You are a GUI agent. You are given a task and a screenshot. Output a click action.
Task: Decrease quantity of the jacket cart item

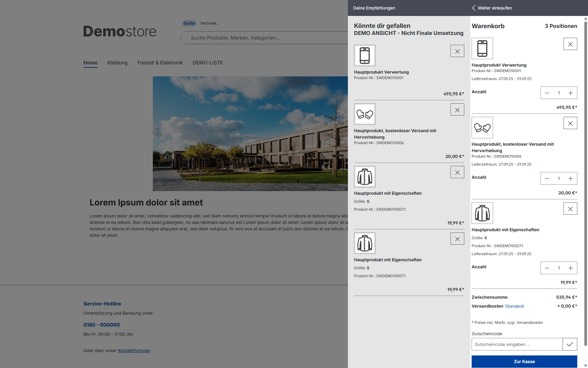[547, 268]
